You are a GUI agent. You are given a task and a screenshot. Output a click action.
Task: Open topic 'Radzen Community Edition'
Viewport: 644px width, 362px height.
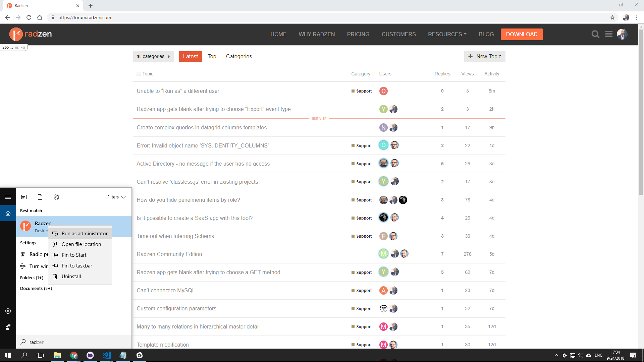[x=169, y=254]
